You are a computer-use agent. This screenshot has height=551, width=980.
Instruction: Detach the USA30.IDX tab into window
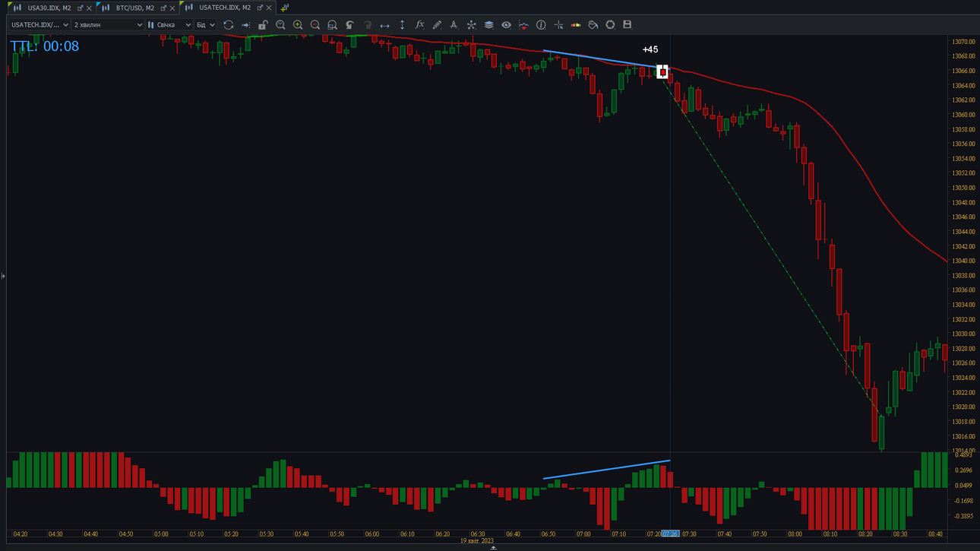click(81, 8)
